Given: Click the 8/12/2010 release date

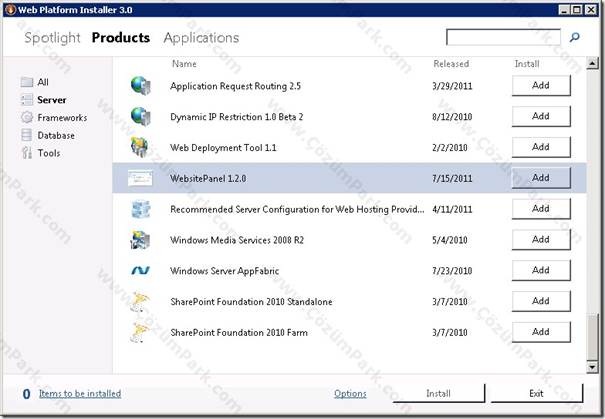Looking at the screenshot, I should [452, 117].
